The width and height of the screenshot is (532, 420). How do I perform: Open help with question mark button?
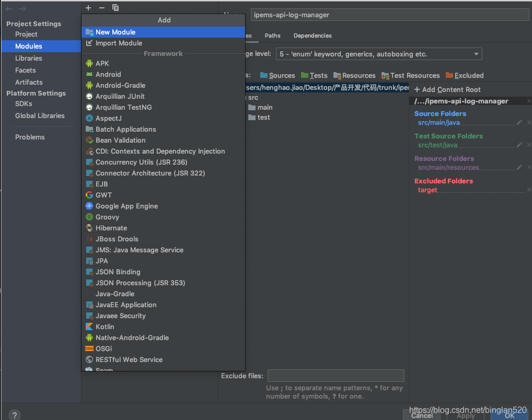[x=14, y=415]
